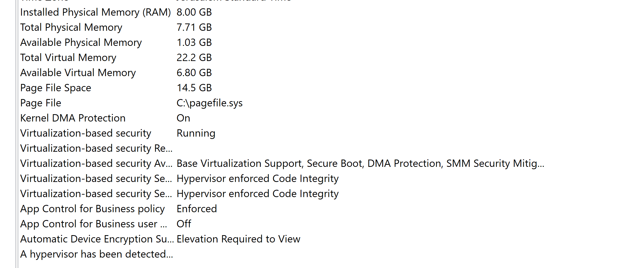Select the Installed Physical Memory (RAM) row
Viewport: 644px width, 268px height.
point(95,12)
